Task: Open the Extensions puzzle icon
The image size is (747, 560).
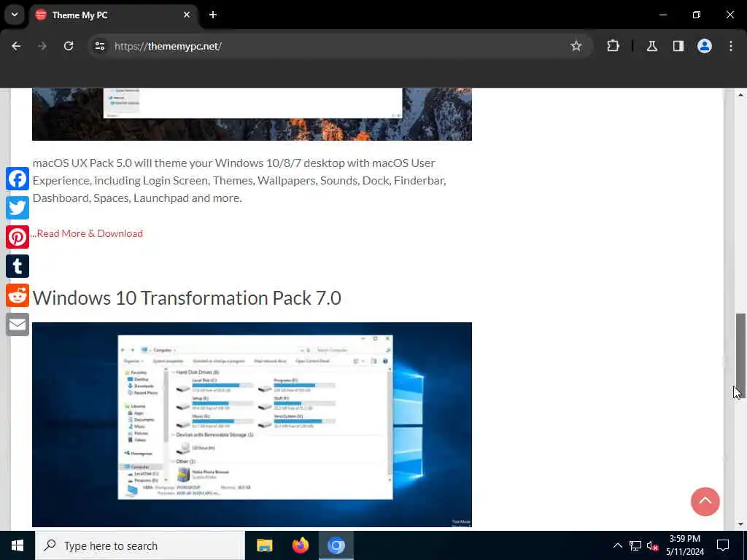Action: [613, 46]
